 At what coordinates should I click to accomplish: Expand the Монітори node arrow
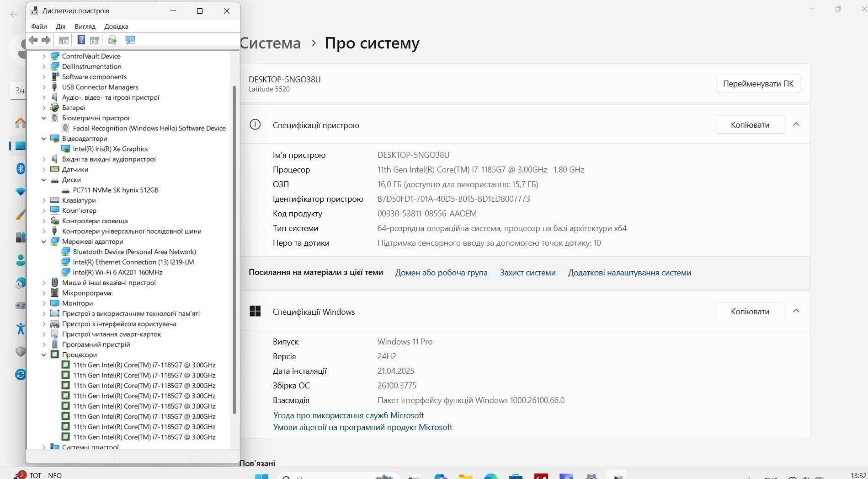click(x=44, y=303)
